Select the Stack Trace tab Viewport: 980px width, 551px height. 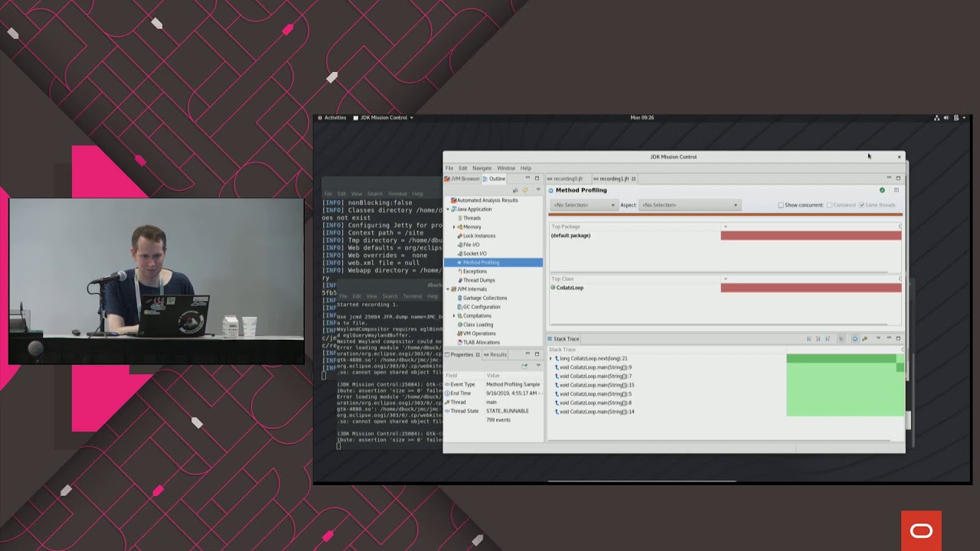[564, 339]
